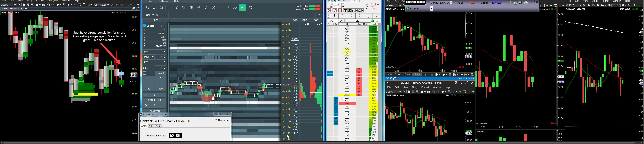Open the MKT order type dropdown
This screenshot has width=644, height=144.
tap(149, 57)
